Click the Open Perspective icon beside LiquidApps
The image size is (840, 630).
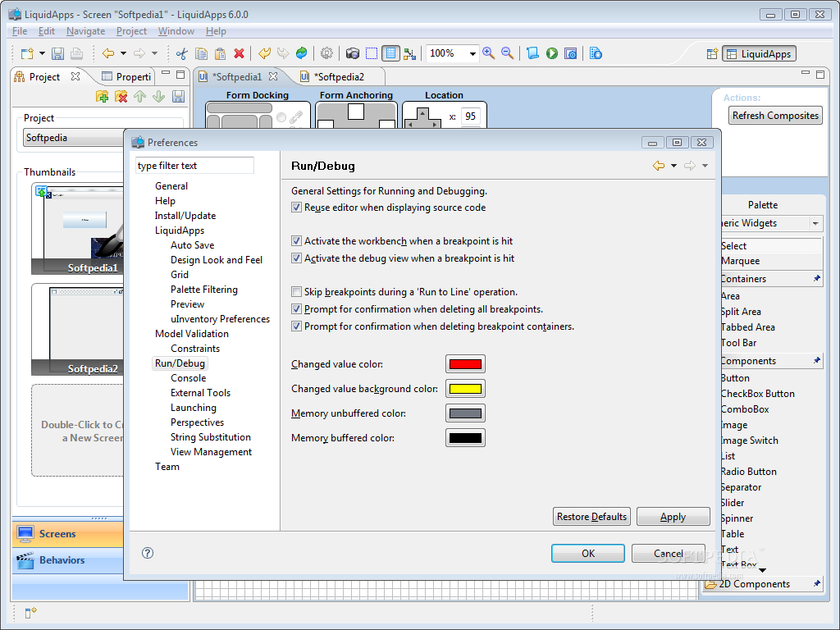pos(712,53)
